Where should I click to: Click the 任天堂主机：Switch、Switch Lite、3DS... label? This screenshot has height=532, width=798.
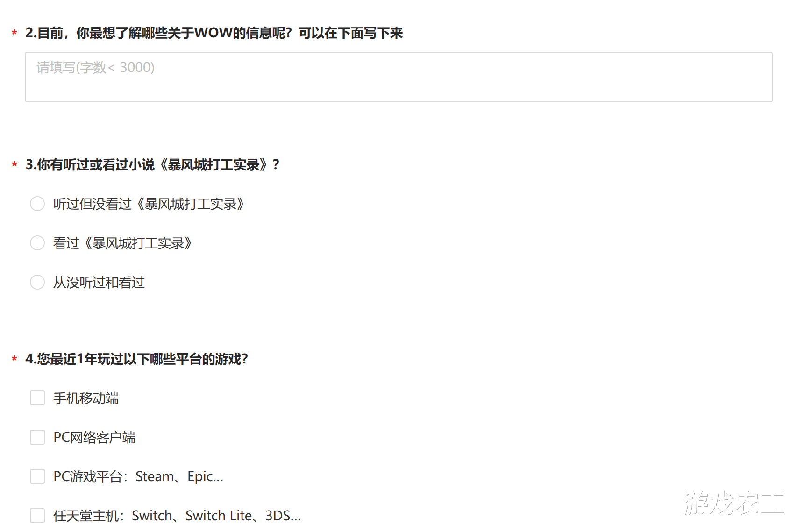pos(177,516)
